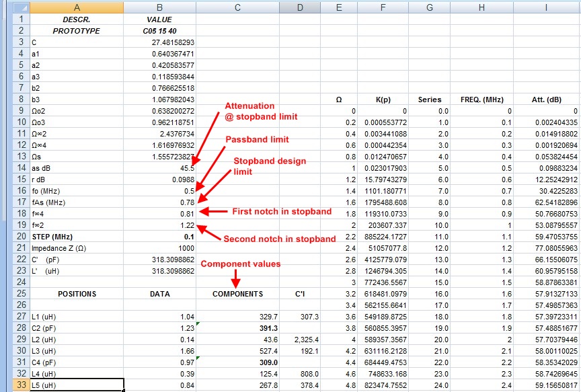Click the fAs (MHz) value 0.78

(x=159, y=202)
